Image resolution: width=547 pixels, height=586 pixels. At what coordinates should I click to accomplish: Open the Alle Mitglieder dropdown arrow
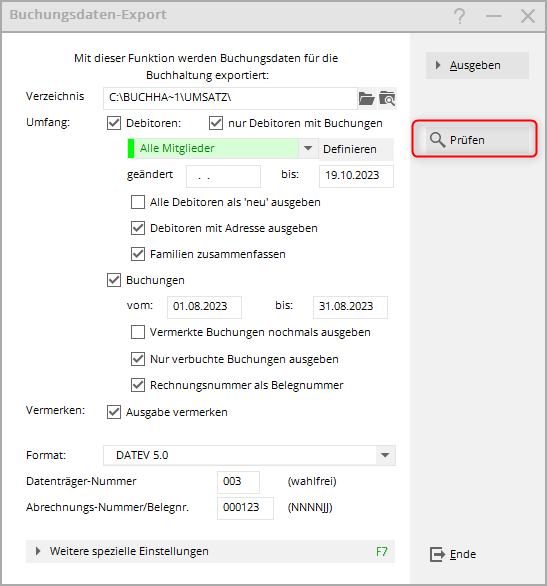pos(308,148)
